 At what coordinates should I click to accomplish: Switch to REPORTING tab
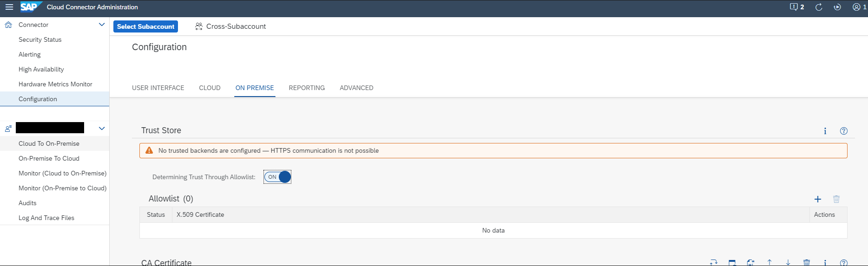coord(307,88)
